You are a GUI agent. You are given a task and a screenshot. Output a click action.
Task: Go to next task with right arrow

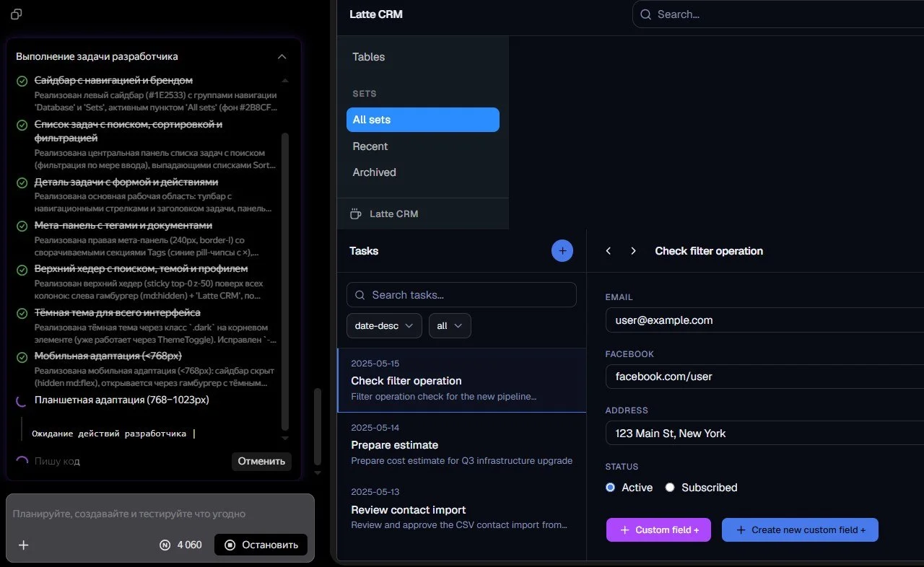coord(633,251)
